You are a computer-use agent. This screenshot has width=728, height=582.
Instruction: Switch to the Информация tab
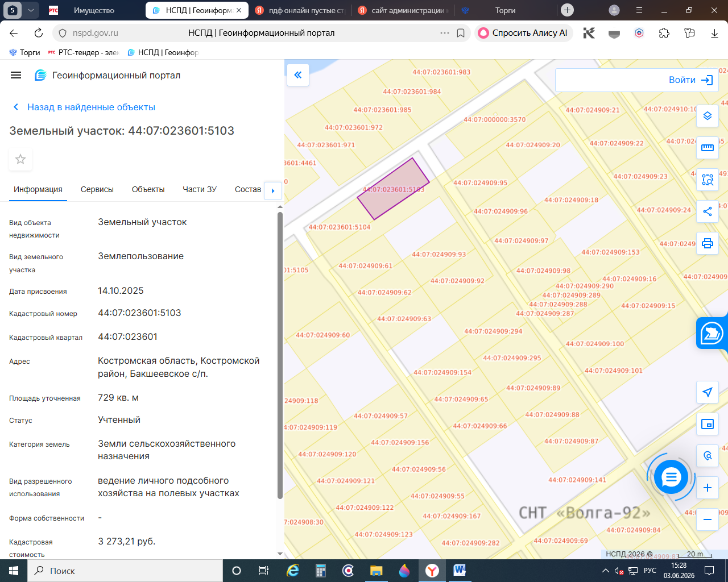click(x=38, y=189)
